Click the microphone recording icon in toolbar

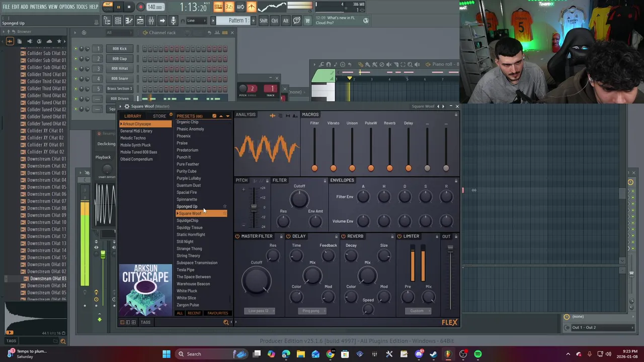click(x=173, y=21)
